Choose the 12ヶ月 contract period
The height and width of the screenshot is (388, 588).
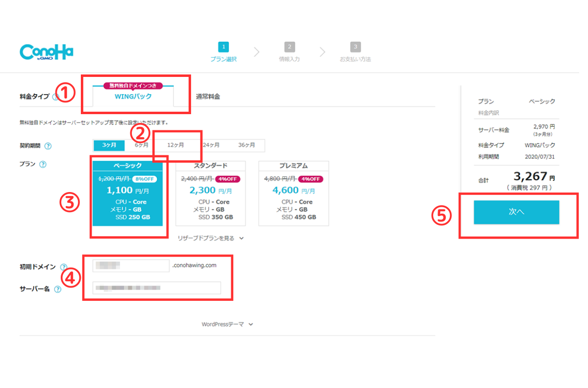coord(175,145)
